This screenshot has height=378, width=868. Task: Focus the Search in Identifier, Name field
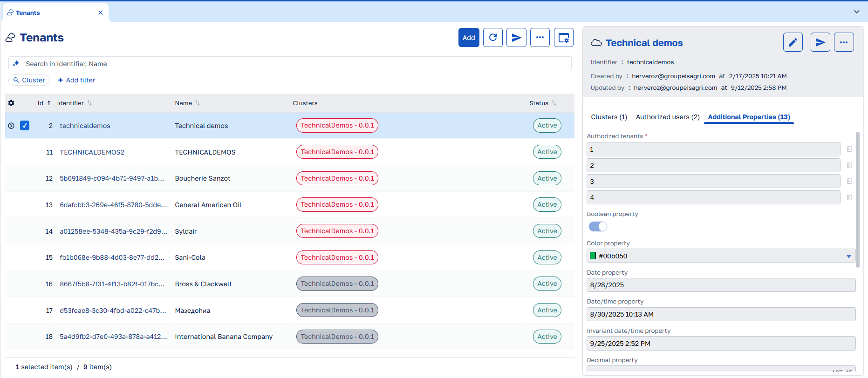[x=290, y=64]
